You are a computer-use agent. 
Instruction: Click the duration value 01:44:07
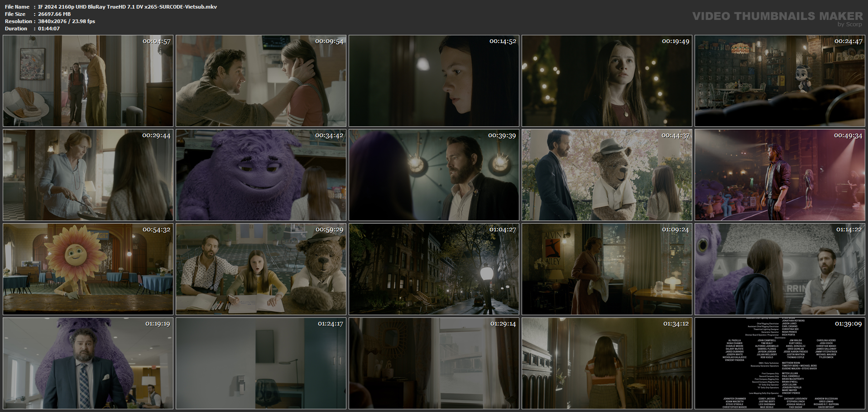click(x=49, y=29)
